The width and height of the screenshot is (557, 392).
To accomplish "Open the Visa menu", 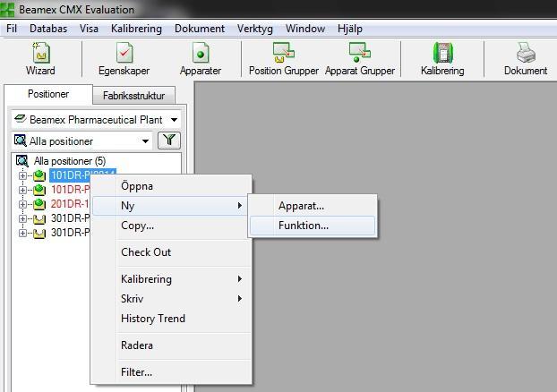I will [x=89, y=29].
